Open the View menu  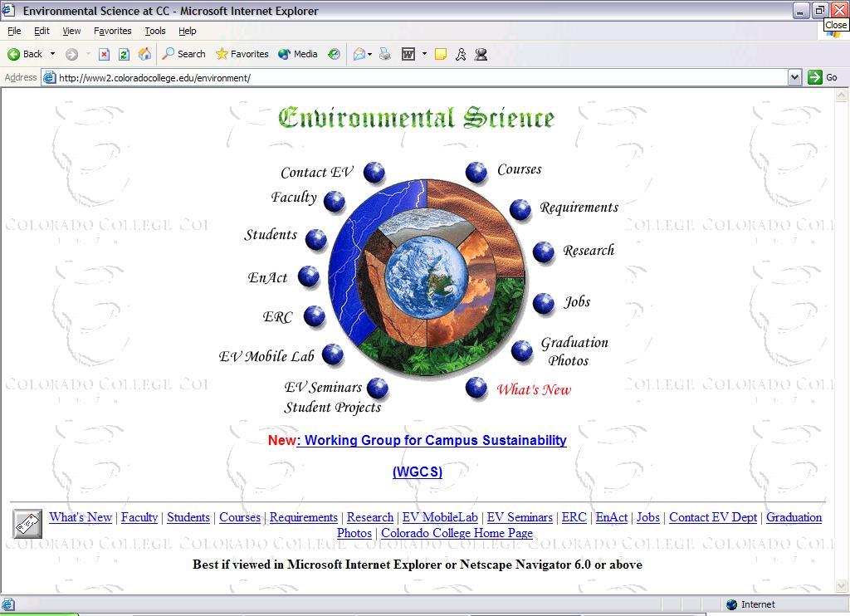[x=72, y=31]
